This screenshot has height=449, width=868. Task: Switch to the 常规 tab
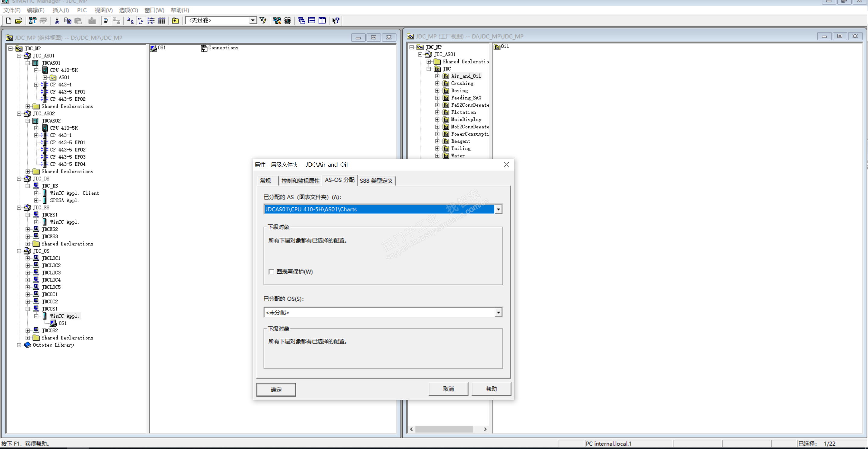(x=266, y=181)
